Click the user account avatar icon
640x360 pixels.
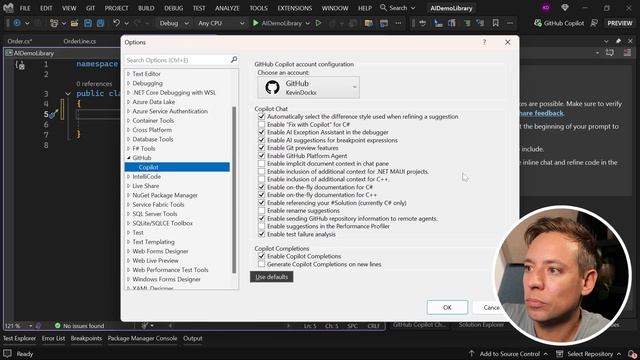click(x=546, y=8)
